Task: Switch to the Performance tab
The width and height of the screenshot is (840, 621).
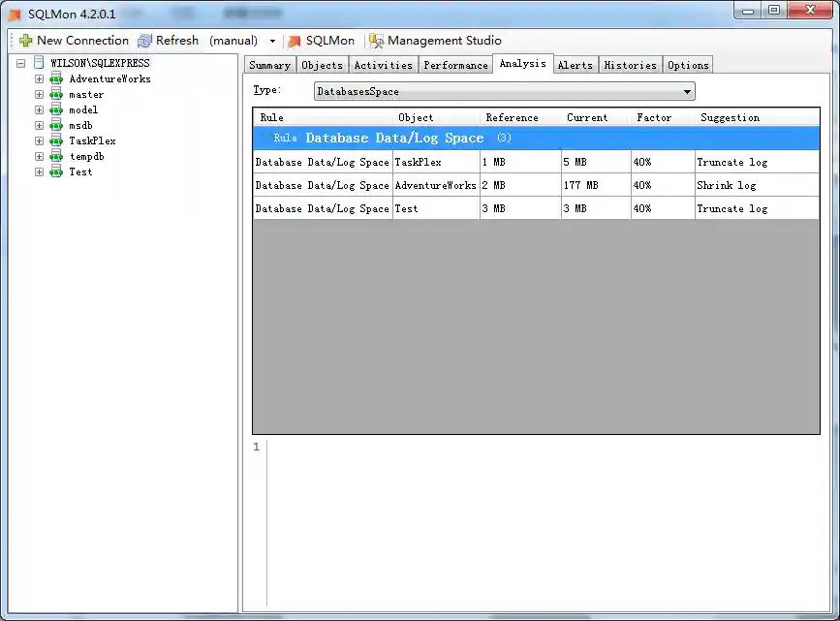Action: pyautogui.click(x=455, y=64)
